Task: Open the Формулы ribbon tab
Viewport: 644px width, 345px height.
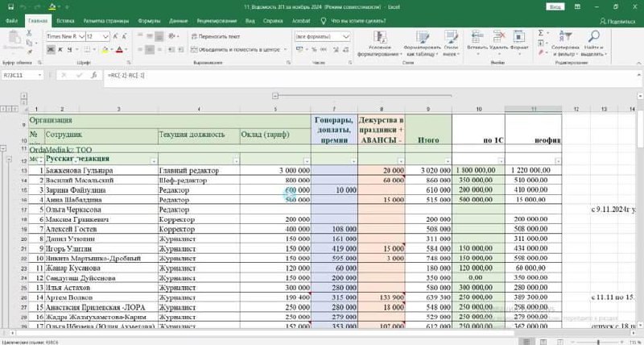Action: 149,19
